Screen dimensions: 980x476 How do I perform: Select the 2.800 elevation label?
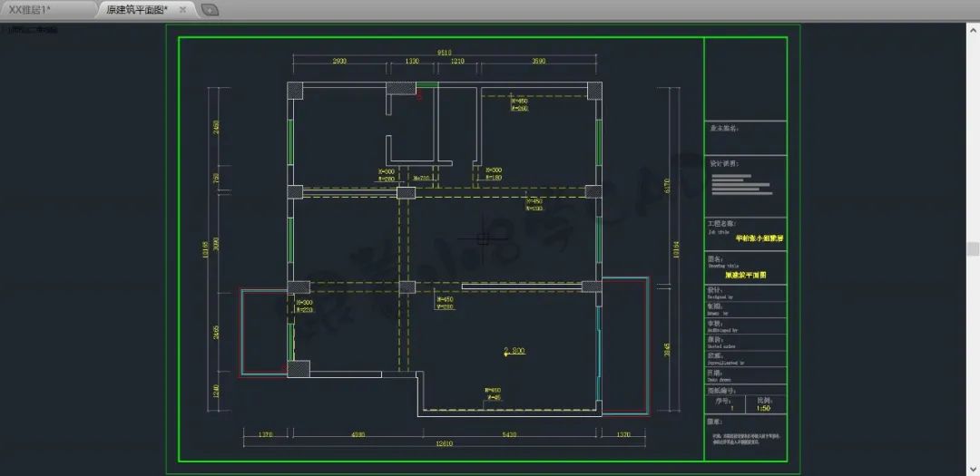(514, 351)
